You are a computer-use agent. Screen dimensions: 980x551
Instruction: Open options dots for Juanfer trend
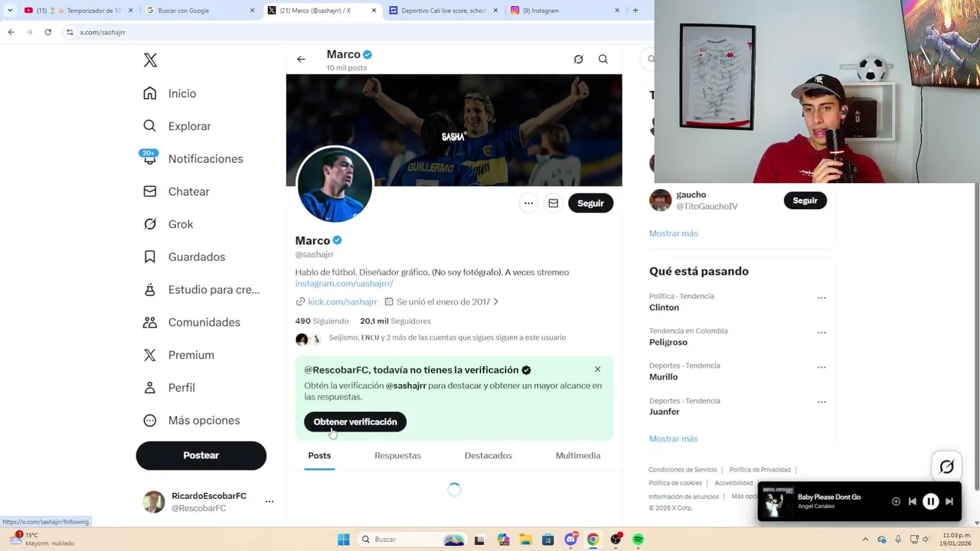click(822, 402)
